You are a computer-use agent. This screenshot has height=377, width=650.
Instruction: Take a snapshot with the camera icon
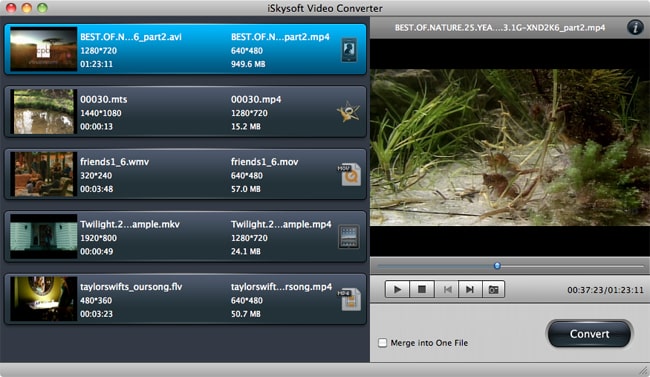point(493,289)
